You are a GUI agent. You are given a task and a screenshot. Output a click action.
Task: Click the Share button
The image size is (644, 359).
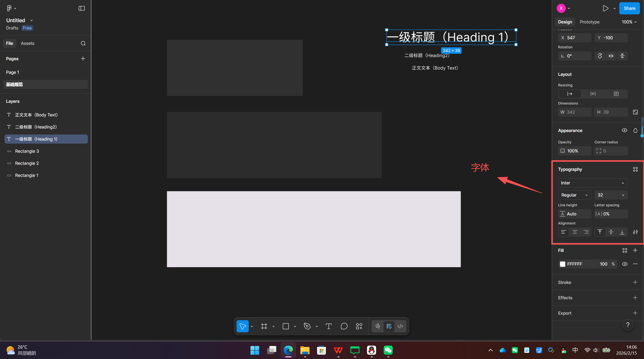coord(629,8)
